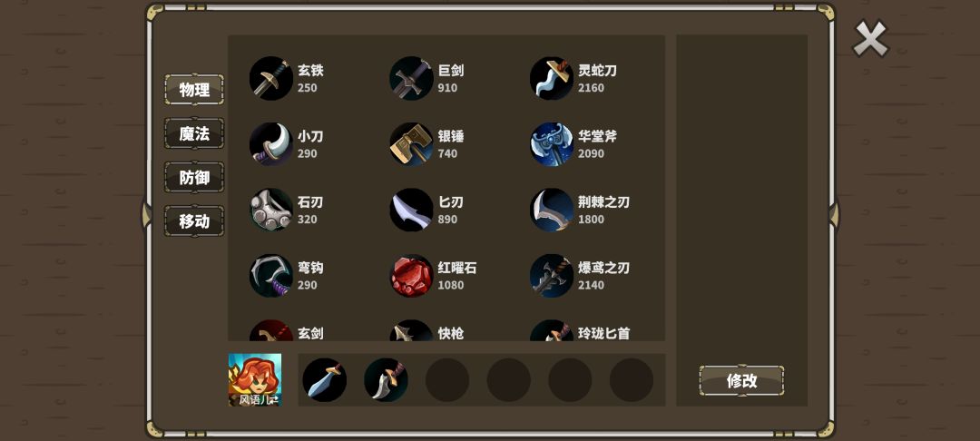Pick the 灵蛇刀 wavy blade icon

tap(552, 78)
